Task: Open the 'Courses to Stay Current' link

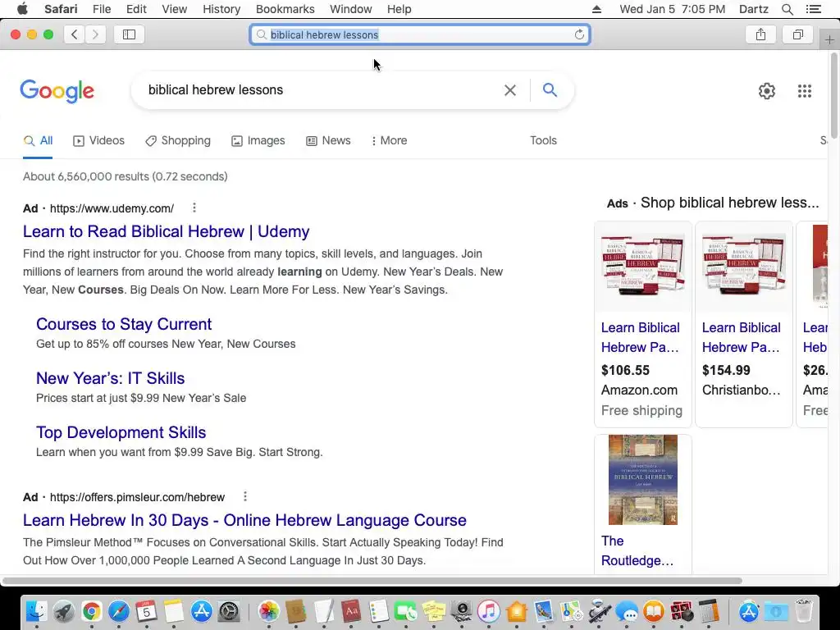Action: (124, 324)
